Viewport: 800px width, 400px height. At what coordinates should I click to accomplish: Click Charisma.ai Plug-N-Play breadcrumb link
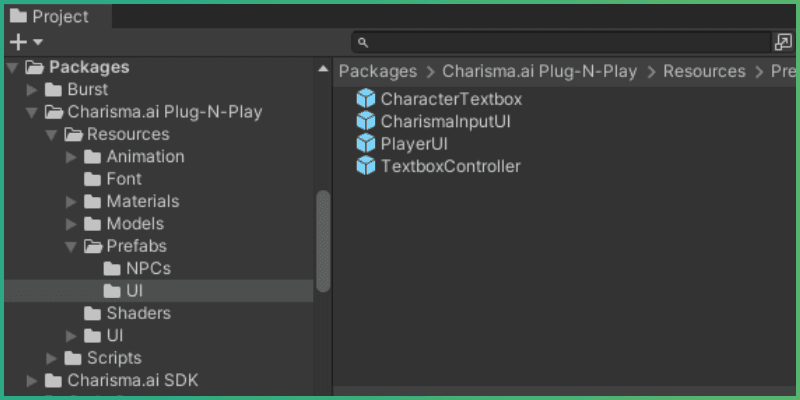point(537,71)
